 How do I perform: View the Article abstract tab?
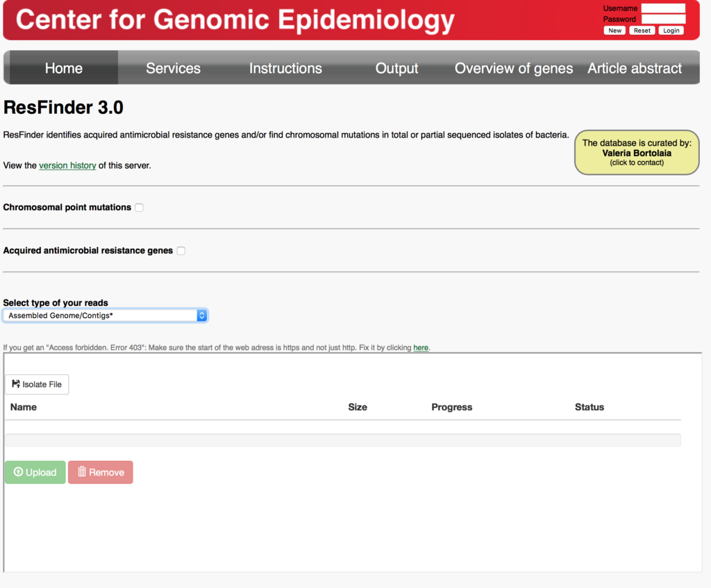pos(635,67)
